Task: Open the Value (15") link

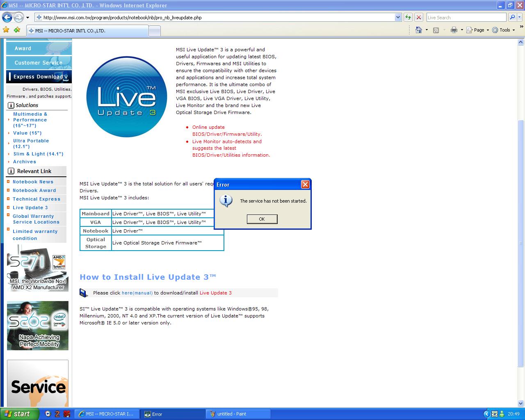Action: pos(27,133)
